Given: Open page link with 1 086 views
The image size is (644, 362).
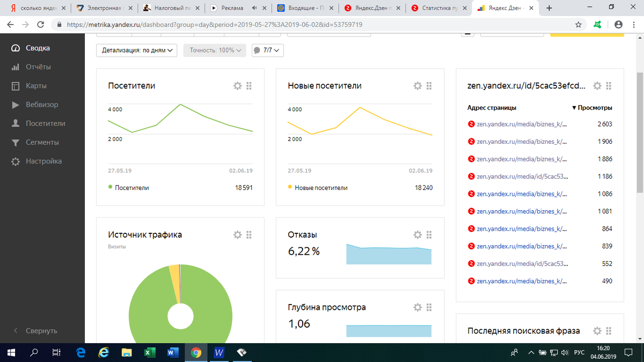Looking at the screenshot, I should (x=521, y=194).
